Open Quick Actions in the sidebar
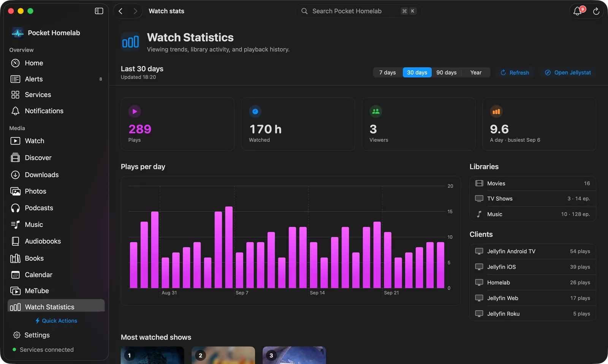This screenshot has height=364, width=608. 56,321
